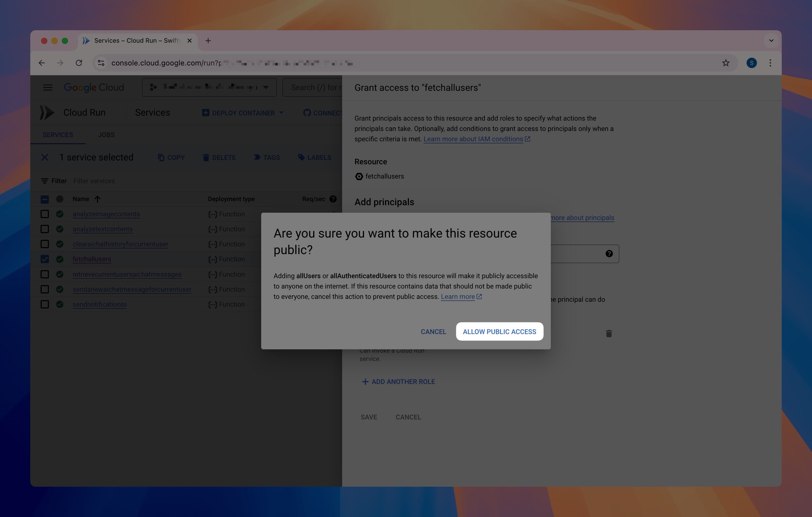Reload the page
The width and height of the screenshot is (812, 517).
click(79, 63)
